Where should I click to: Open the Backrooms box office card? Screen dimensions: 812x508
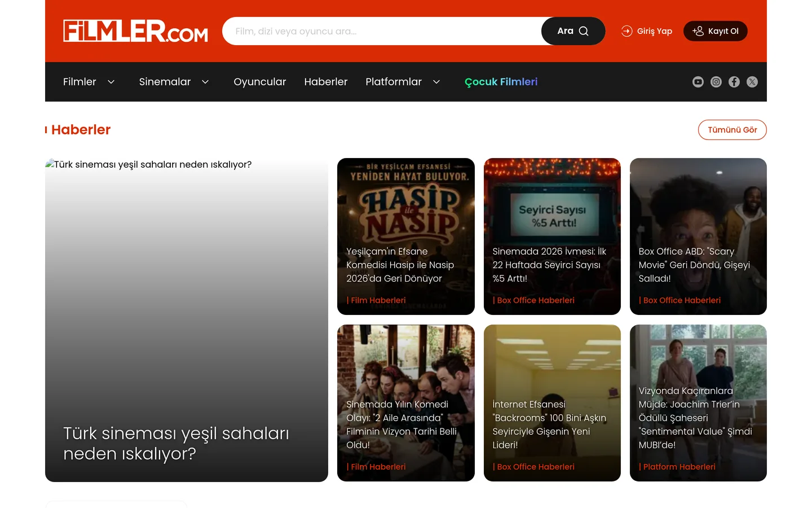tap(552, 403)
